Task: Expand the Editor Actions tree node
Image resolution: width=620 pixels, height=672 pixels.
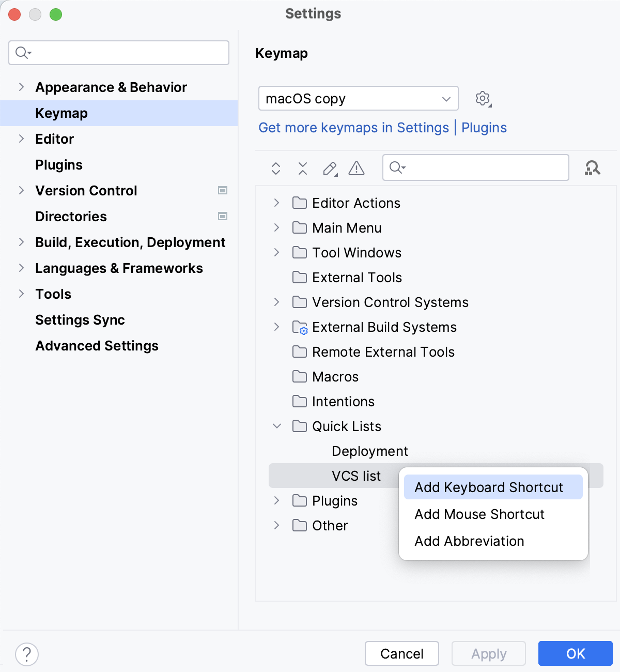Action: pos(276,203)
